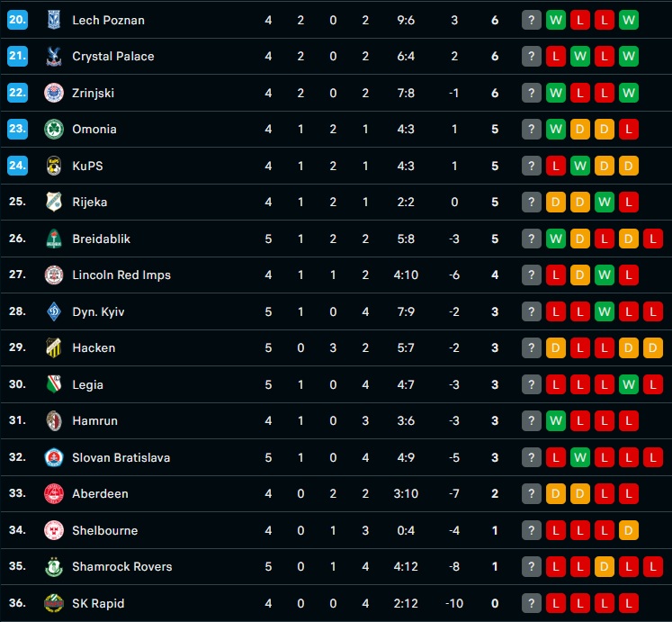Click the Aberdeen red team logo
This screenshot has height=622, width=672.
[x=54, y=493]
